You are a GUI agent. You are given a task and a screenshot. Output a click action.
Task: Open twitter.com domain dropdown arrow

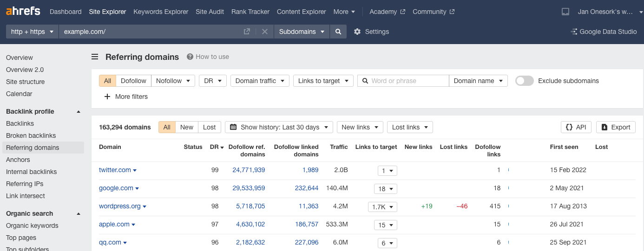tap(135, 170)
